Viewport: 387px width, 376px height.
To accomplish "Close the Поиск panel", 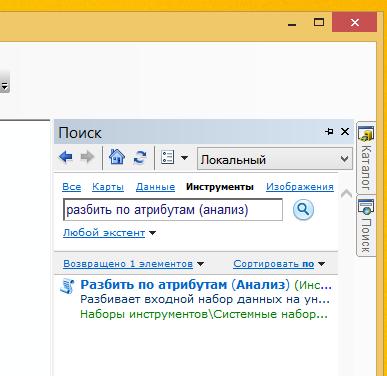I will [x=345, y=132].
